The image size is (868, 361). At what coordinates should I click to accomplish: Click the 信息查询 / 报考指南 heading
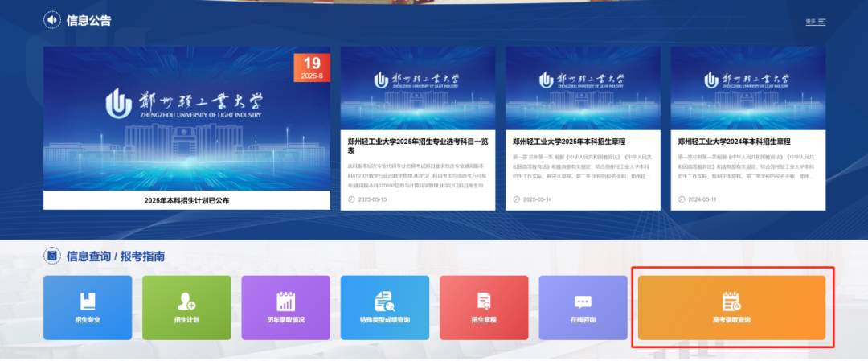click(x=116, y=256)
